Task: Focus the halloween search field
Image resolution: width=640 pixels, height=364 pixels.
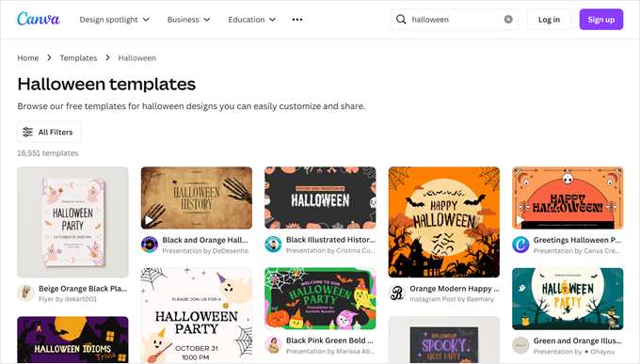Action: (x=455, y=20)
